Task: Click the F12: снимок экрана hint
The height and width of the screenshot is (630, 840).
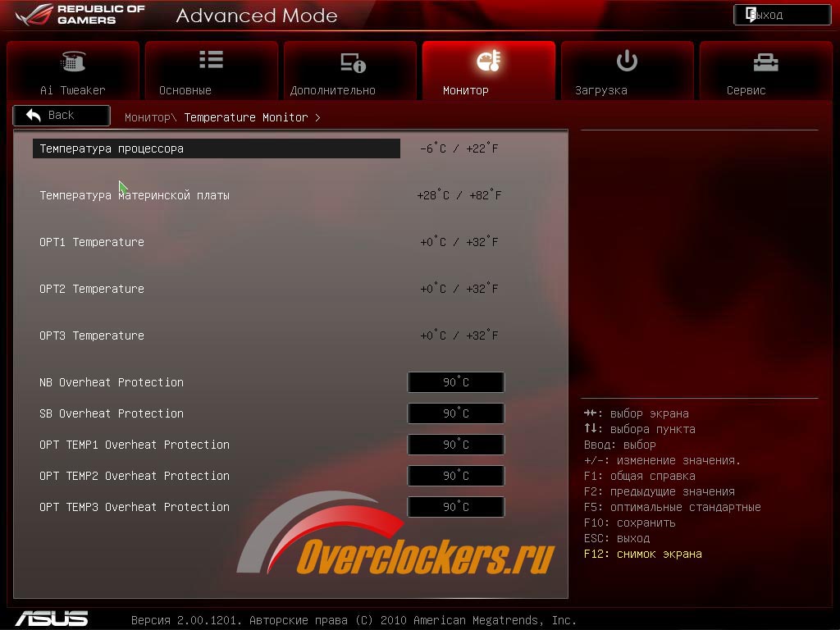Action: pyautogui.click(x=643, y=554)
